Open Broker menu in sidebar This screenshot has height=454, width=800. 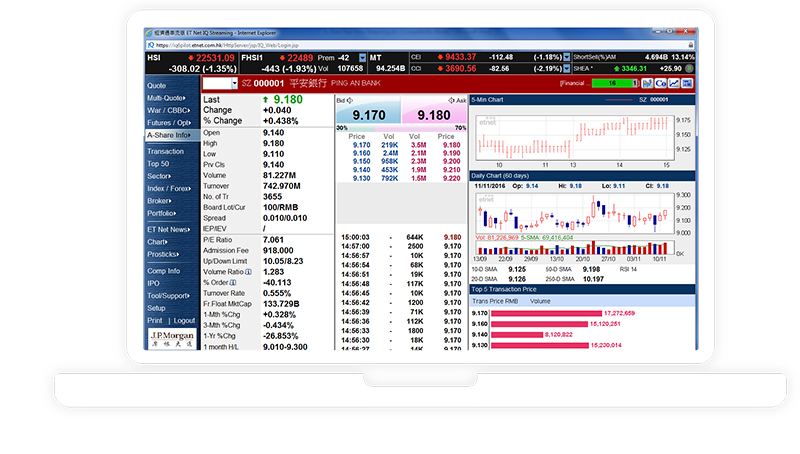[159, 201]
